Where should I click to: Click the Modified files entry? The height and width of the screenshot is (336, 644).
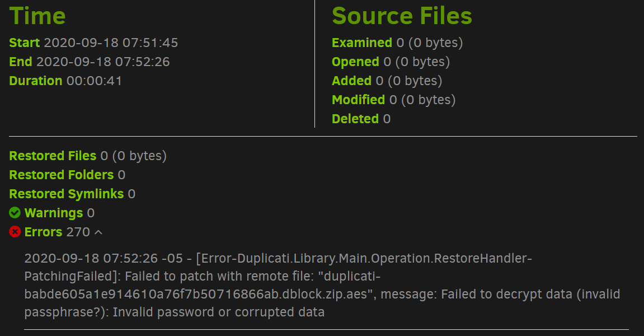click(393, 100)
